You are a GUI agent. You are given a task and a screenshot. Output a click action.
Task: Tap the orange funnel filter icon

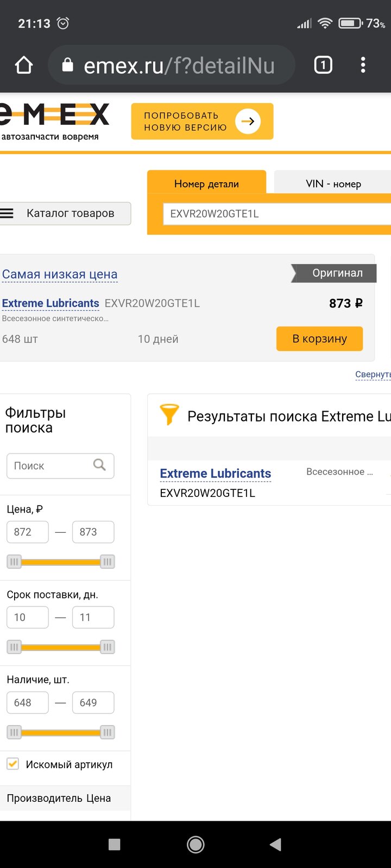(169, 414)
